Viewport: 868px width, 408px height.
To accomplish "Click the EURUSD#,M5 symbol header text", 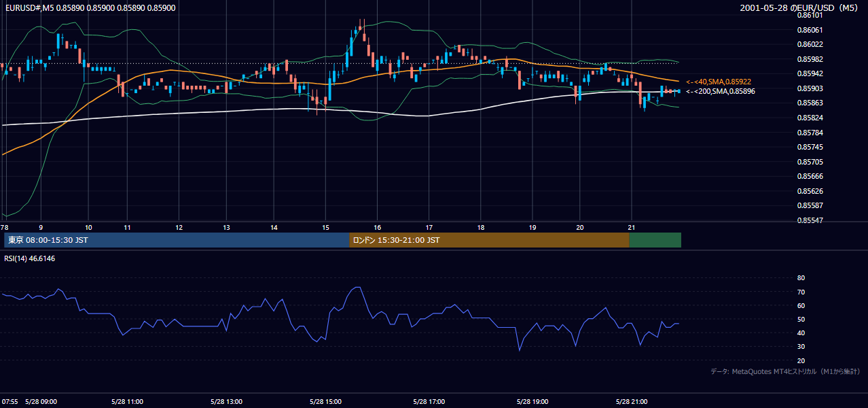I will coord(90,7).
